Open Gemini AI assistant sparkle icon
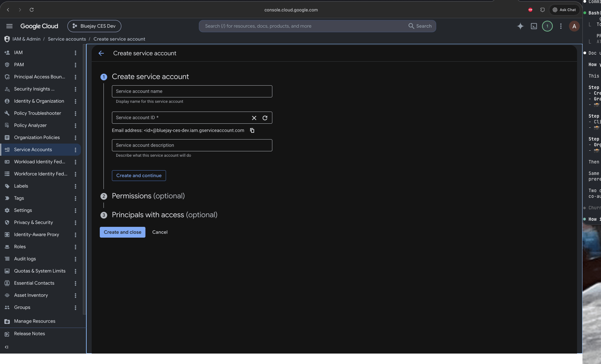 (x=520, y=26)
